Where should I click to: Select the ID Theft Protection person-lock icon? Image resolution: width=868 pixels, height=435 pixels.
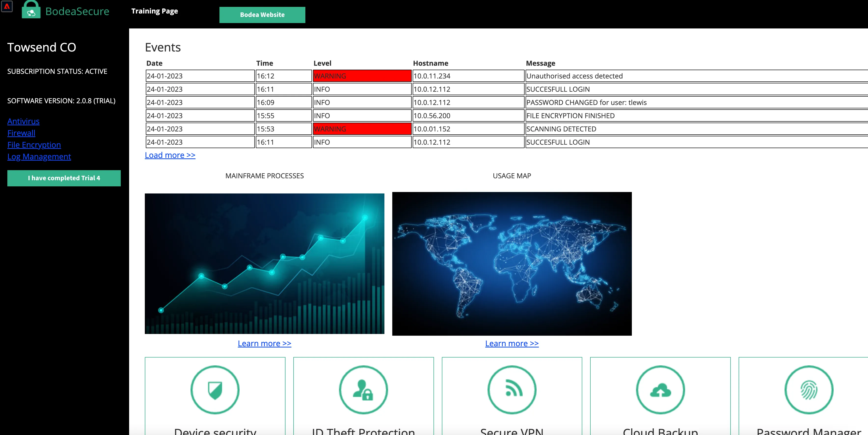coord(363,390)
